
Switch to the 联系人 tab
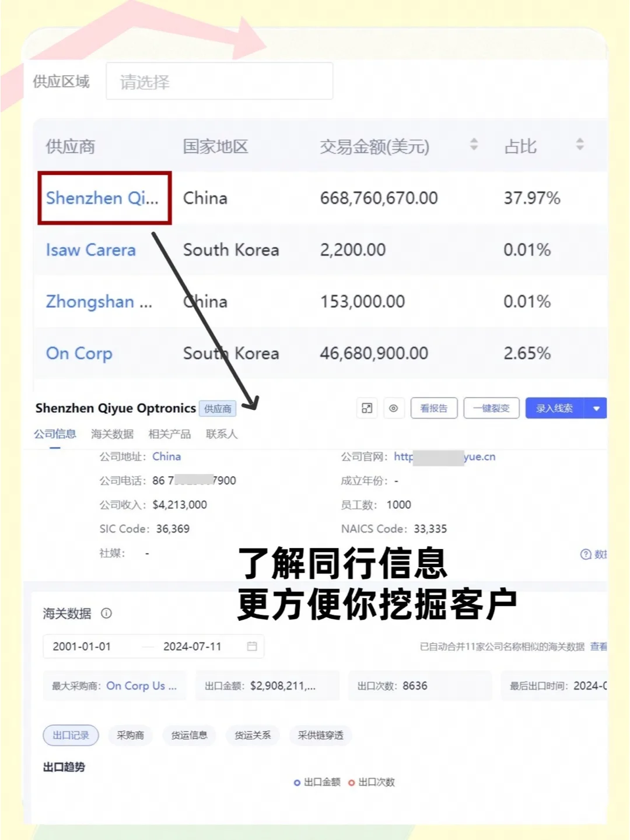point(221,434)
